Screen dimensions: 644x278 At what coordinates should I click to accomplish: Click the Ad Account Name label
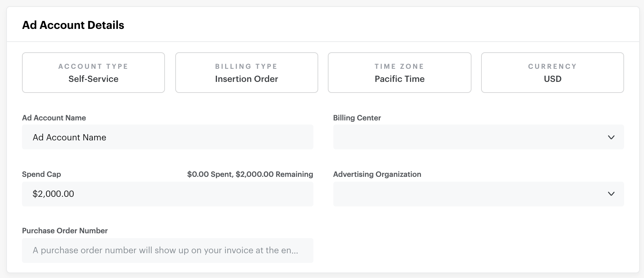pyautogui.click(x=54, y=118)
